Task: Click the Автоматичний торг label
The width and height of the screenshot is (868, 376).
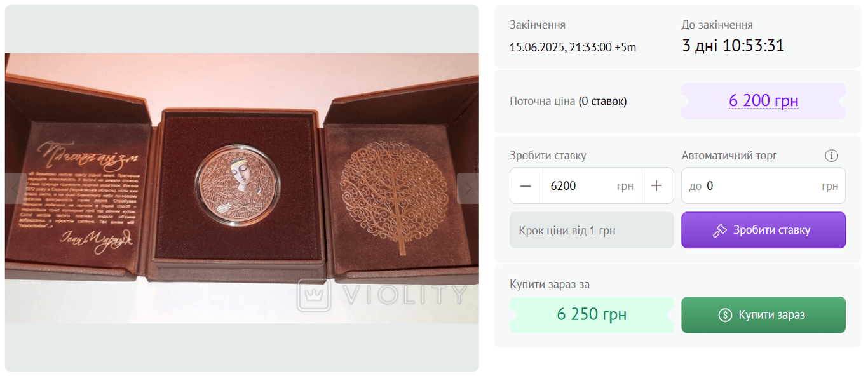Action: point(729,156)
